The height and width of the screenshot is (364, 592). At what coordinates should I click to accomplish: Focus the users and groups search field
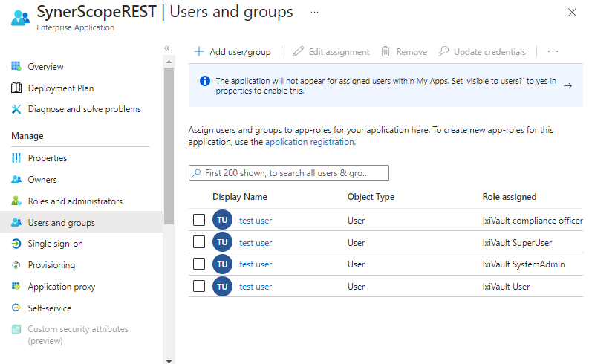tap(290, 172)
